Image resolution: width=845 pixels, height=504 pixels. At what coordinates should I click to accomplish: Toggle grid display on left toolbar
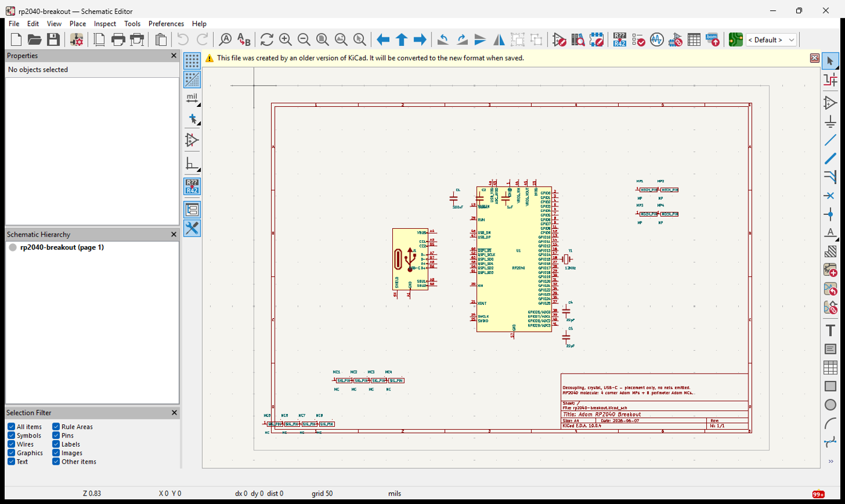(x=192, y=60)
